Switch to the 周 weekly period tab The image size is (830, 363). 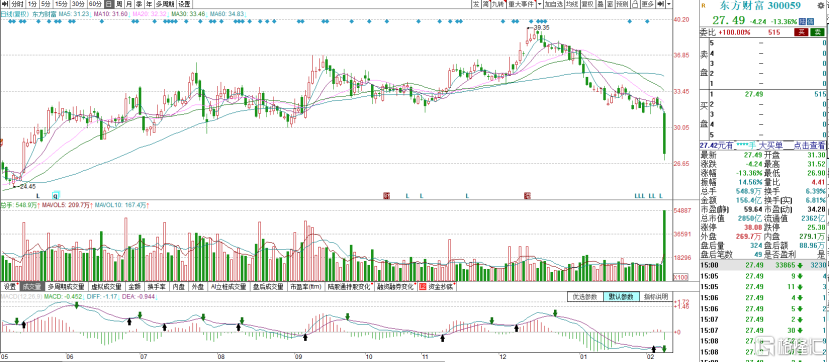(119, 4)
